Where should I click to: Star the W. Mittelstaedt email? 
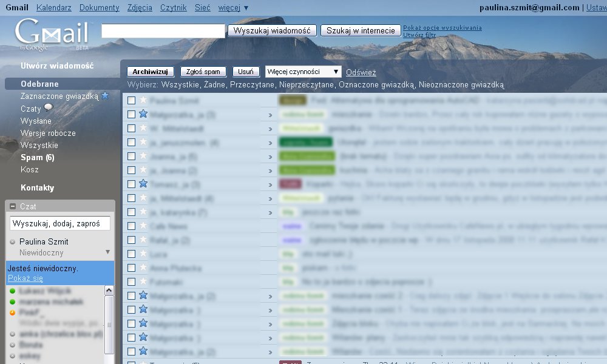[x=143, y=128]
